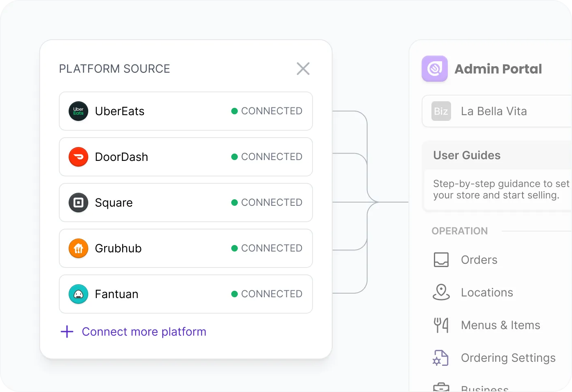Click Fantuan CONNECTED status
This screenshot has height=392, width=572.
267,294
